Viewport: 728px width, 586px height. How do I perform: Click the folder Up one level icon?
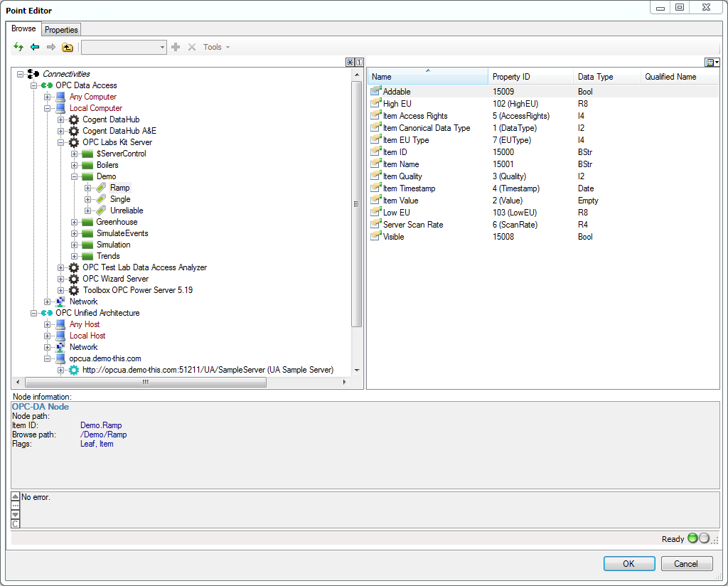(68, 47)
